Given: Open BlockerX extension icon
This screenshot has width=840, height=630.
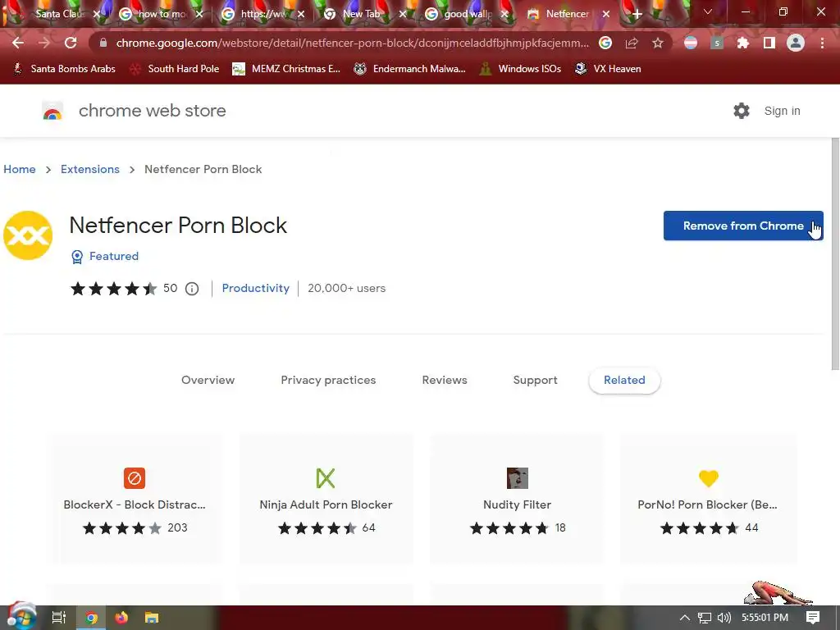Looking at the screenshot, I should [135, 478].
